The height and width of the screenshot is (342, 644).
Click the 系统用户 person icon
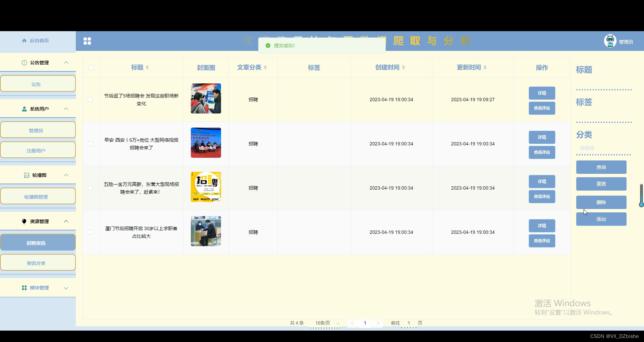24,109
